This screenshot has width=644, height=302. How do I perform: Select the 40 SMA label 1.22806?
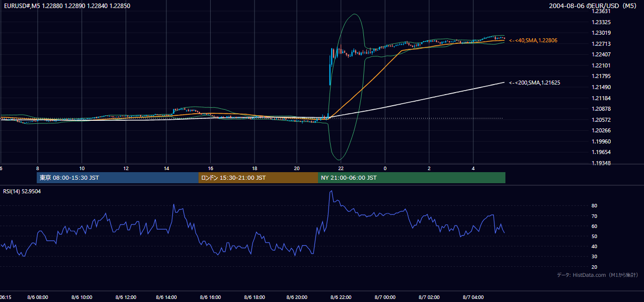pyautogui.click(x=533, y=40)
